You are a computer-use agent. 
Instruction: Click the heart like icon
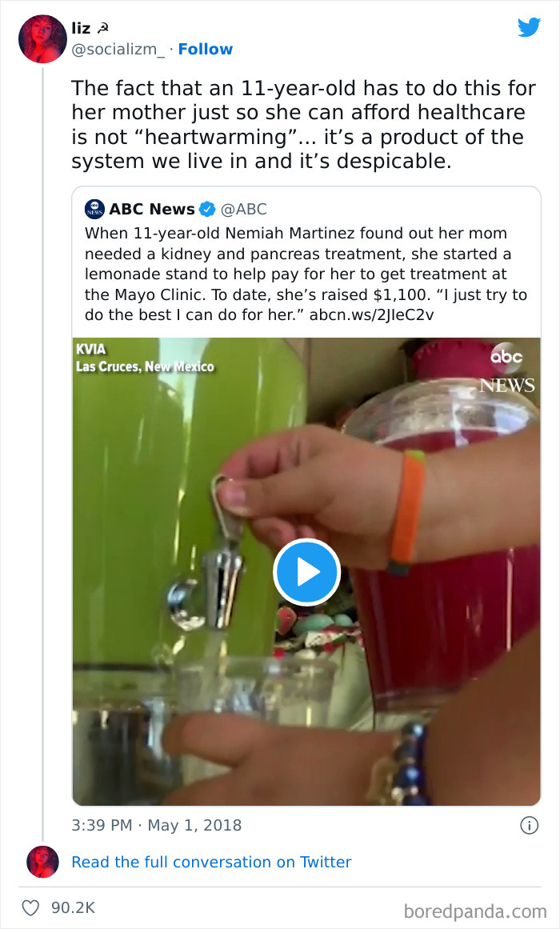click(31, 907)
